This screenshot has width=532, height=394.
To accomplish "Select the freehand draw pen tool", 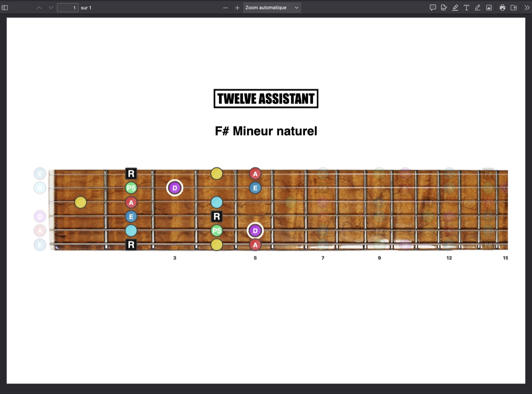I will 477,8.
